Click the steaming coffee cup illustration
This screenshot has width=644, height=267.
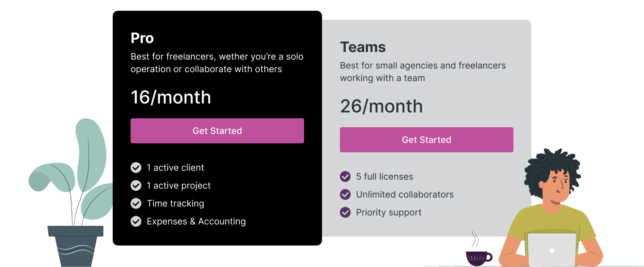pyautogui.click(x=479, y=249)
